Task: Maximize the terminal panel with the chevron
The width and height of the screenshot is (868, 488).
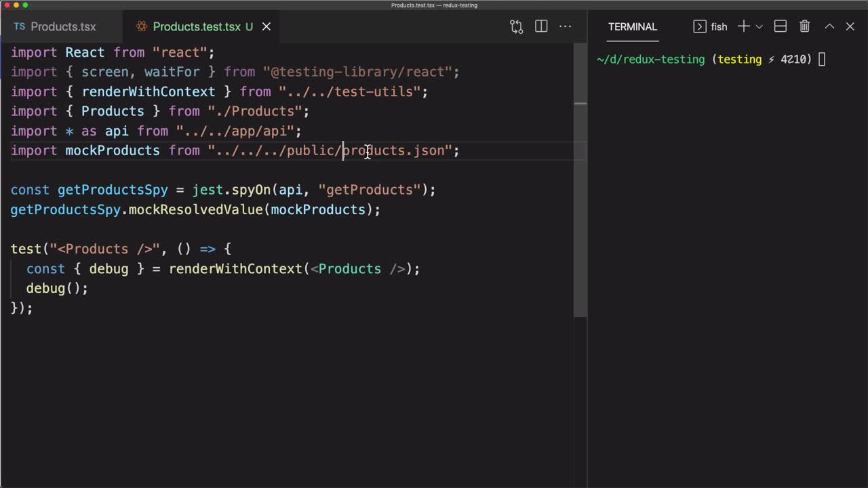Action: pos(829,26)
